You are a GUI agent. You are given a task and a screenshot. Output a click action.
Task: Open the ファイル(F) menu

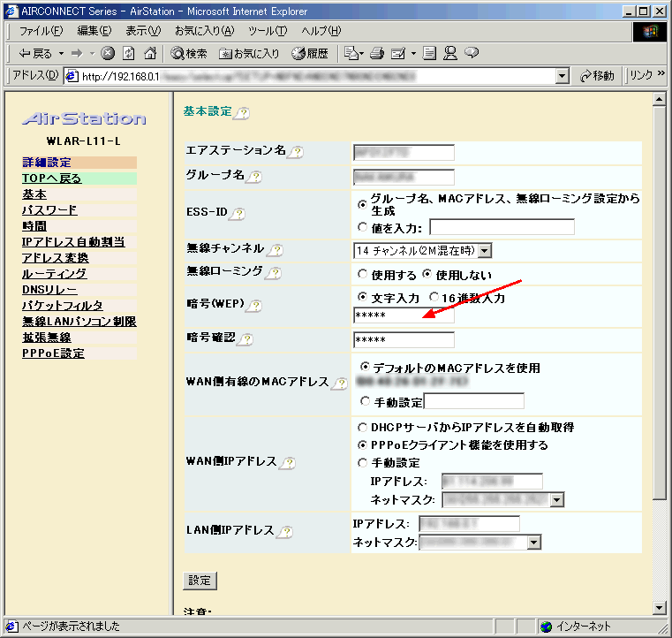pyautogui.click(x=41, y=31)
